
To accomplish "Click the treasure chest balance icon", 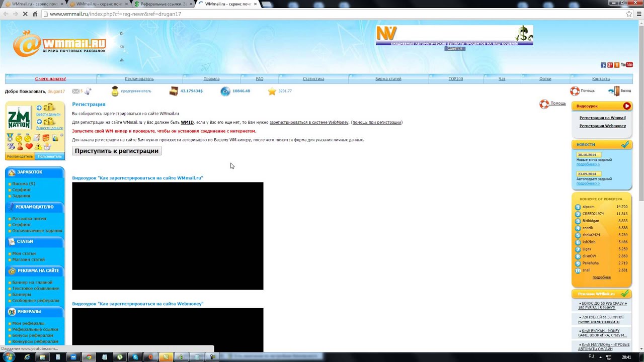I will (x=174, y=91).
